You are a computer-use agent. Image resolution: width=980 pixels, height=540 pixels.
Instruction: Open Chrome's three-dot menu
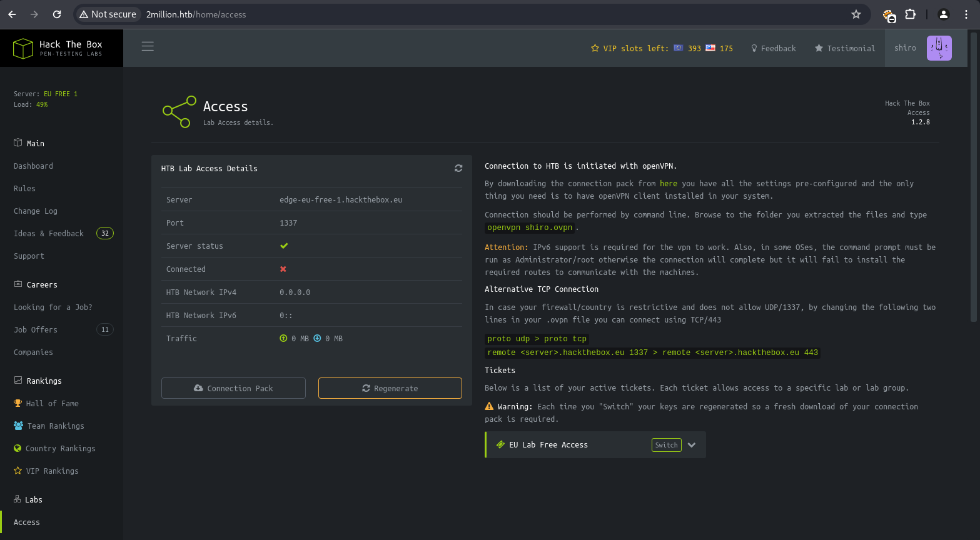966,14
